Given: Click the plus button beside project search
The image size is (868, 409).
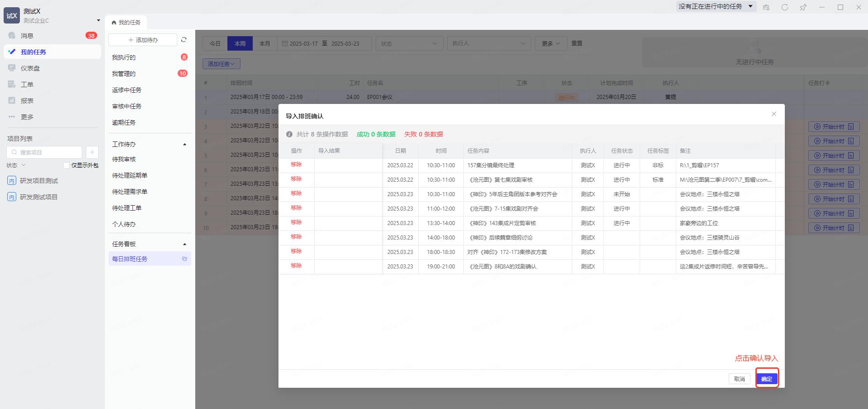Looking at the screenshot, I should 92,152.
